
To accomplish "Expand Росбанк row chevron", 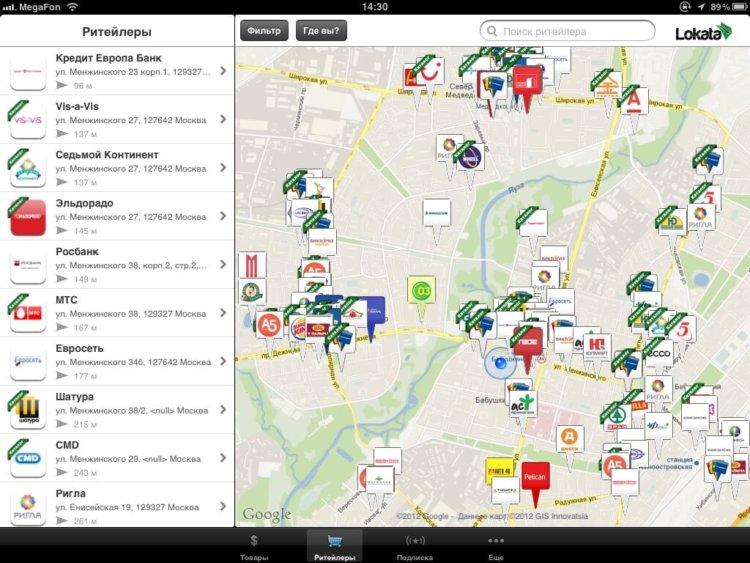I will [x=223, y=264].
